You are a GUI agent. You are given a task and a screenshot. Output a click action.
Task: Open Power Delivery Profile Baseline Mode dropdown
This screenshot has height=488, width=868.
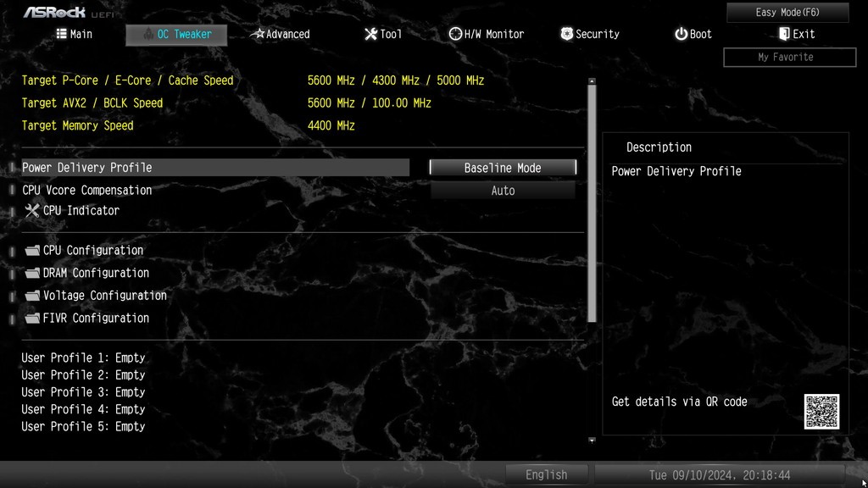(503, 168)
